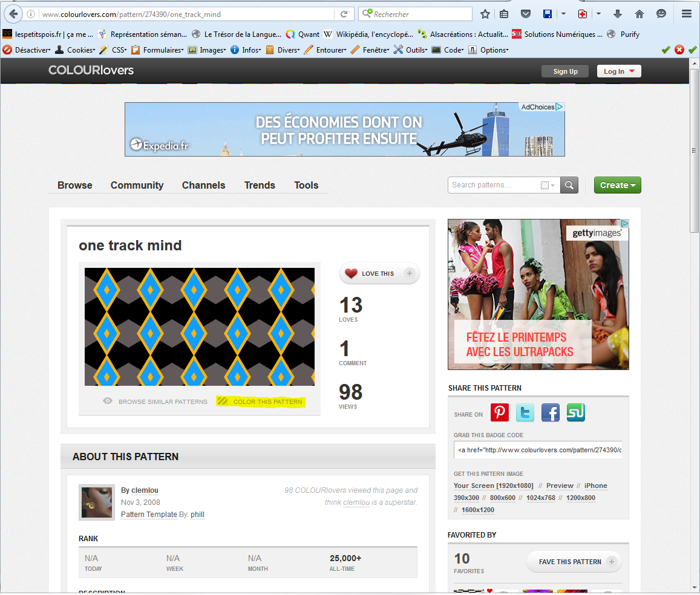700x595 pixels.
Task: Click the Search patterns input field
Action: pyautogui.click(x=492, y=185)
